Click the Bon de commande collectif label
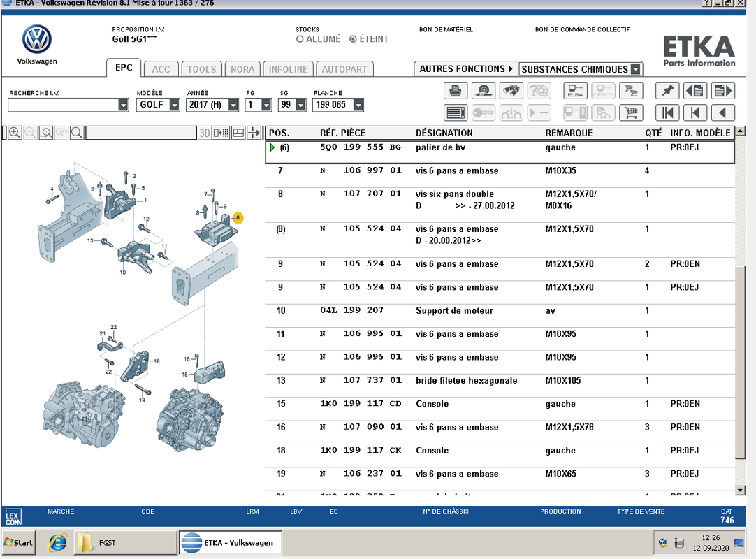Image resolution: width=756 pixels, height=559 pixels. 582,29
